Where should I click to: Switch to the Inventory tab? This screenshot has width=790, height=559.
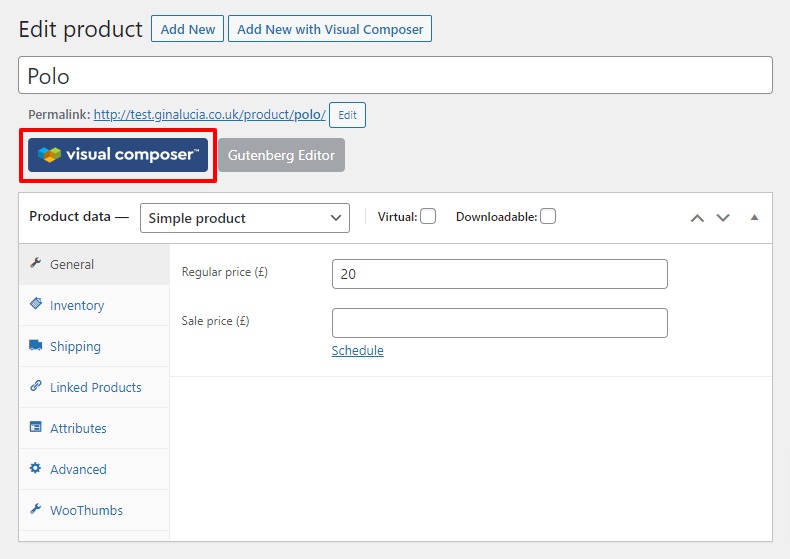coord(94,305)
